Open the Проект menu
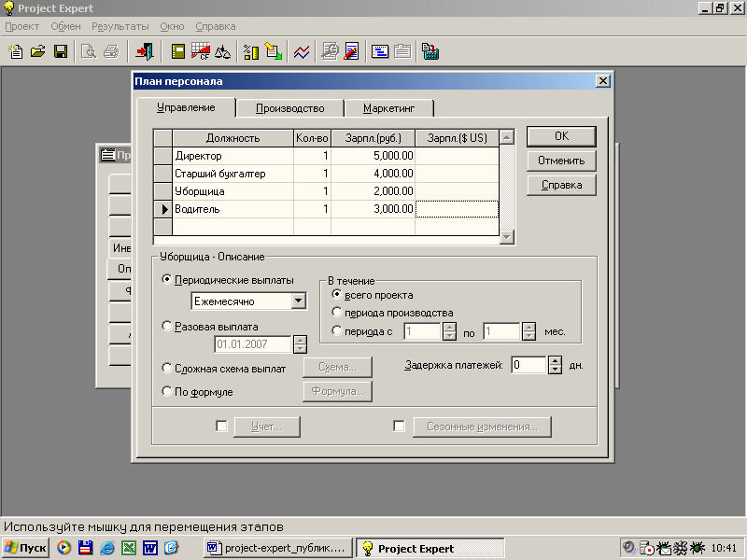This screenshot has width=747, height=560. click(21, 27)
